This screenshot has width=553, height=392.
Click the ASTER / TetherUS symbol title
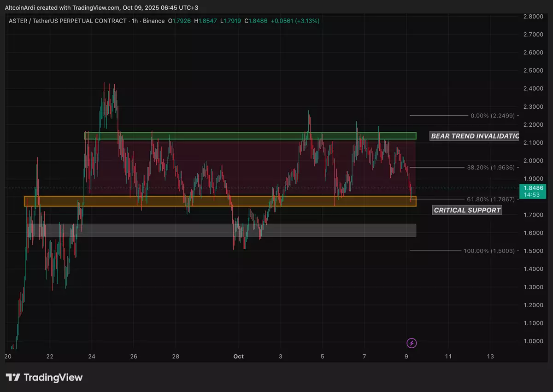(67, 21)
